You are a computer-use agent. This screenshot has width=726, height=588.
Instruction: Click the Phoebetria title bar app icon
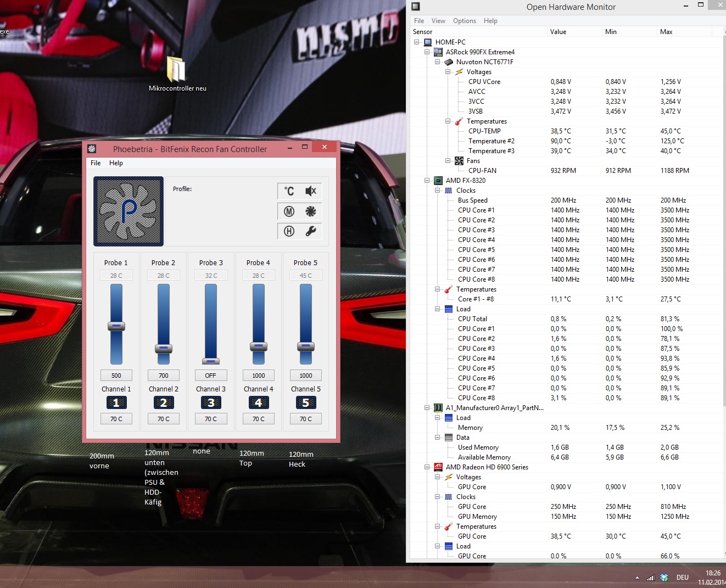pos(92,149)
